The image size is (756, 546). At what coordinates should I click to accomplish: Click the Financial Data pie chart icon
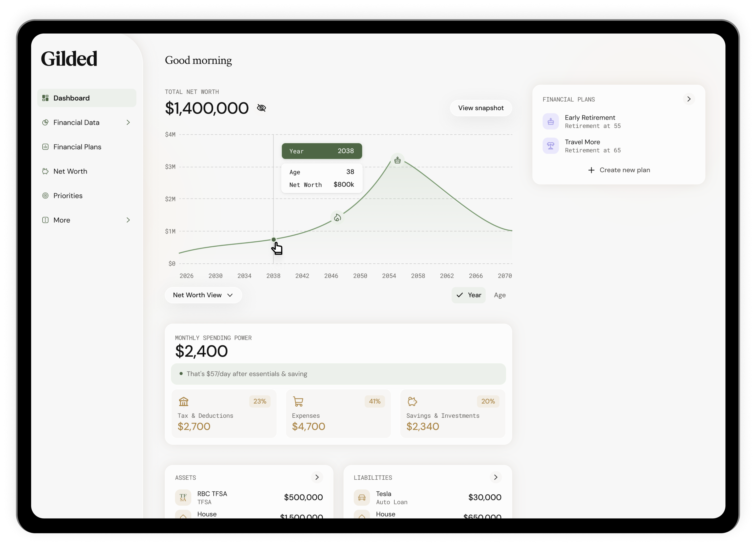[45, 122]
